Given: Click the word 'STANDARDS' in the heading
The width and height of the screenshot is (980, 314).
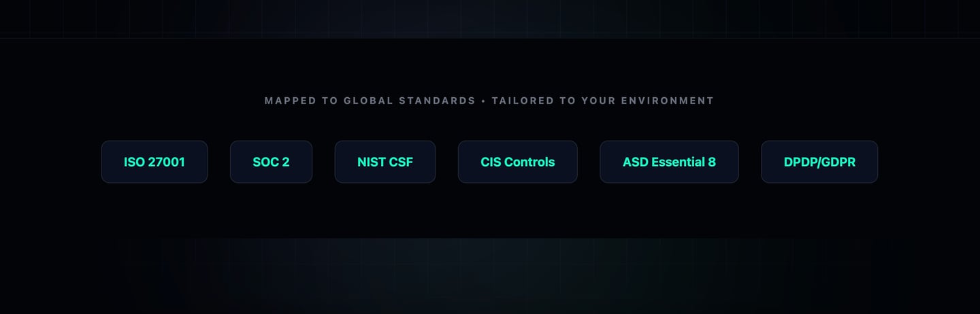Looking at the screenshot, I should point(436,101).
